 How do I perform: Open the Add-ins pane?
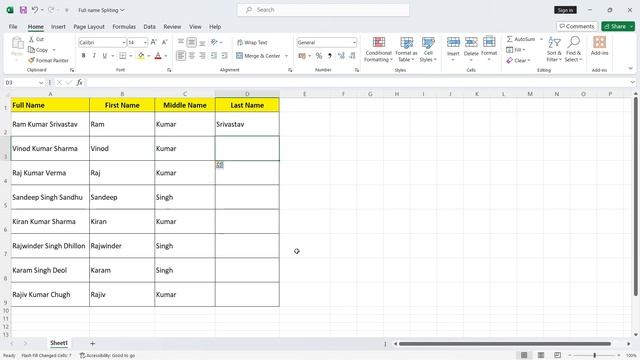[599, 46]
